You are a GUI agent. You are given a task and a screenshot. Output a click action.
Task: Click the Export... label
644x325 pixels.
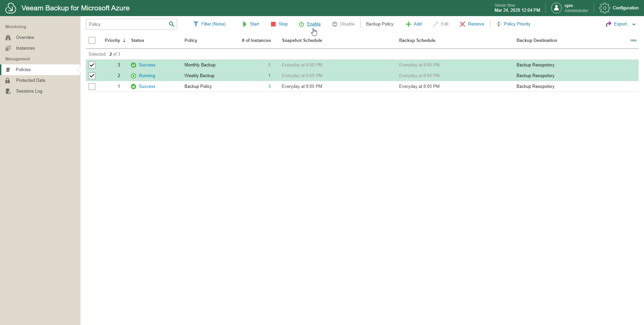tap(622, 24)
